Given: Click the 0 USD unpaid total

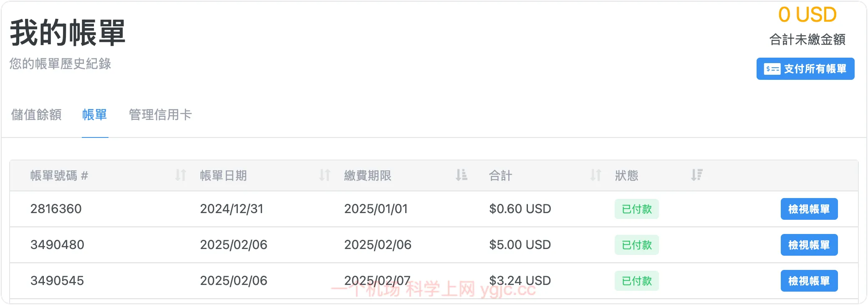Looking at the screenshot, I should pos(807,15).
